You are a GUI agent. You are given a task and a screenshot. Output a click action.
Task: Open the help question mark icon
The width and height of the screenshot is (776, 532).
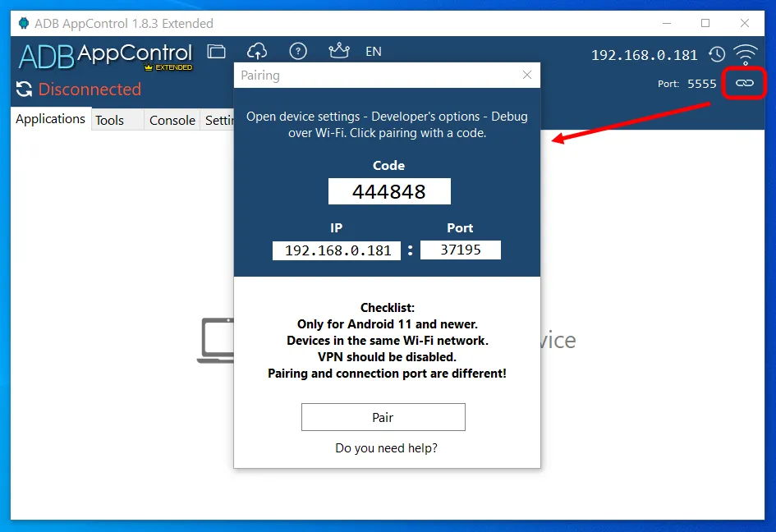[298, 51]
